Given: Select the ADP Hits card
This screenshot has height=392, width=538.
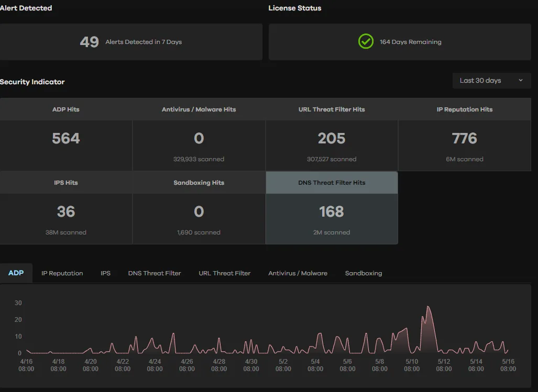Looking at the screenshot, I should pyautogui.click(x=66, y=138).
